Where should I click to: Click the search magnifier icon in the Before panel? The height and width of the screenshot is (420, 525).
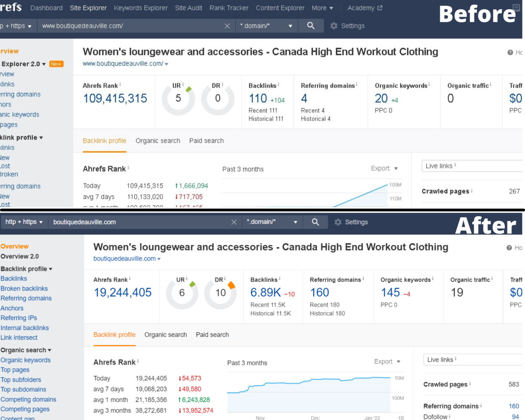[311, 26]
